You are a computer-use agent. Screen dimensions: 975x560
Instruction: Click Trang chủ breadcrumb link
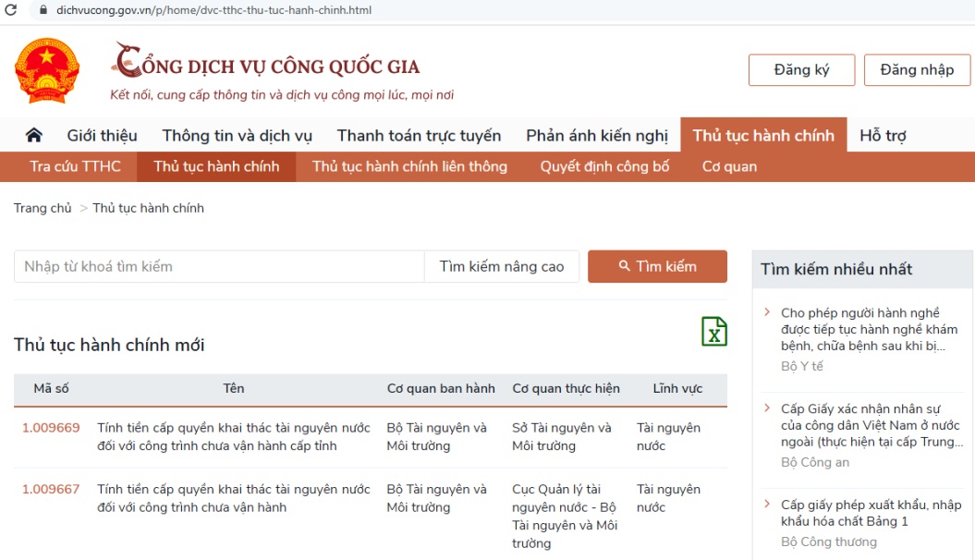(x=43, y=208)
